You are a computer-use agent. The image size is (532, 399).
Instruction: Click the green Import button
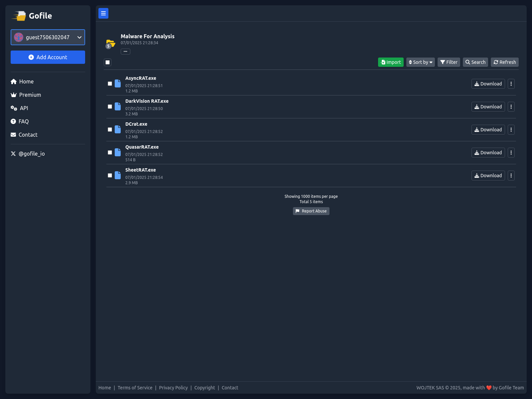click(391, 62)
